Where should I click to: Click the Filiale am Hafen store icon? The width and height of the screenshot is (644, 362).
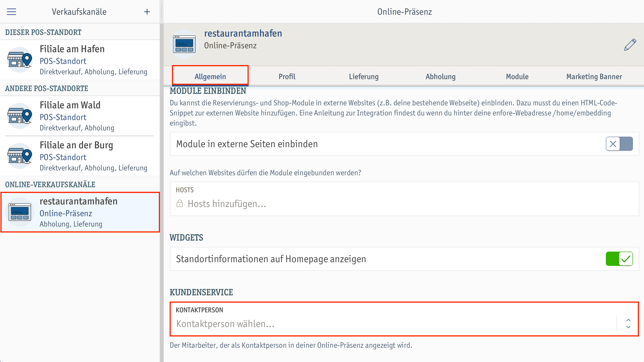coord(20,60)
